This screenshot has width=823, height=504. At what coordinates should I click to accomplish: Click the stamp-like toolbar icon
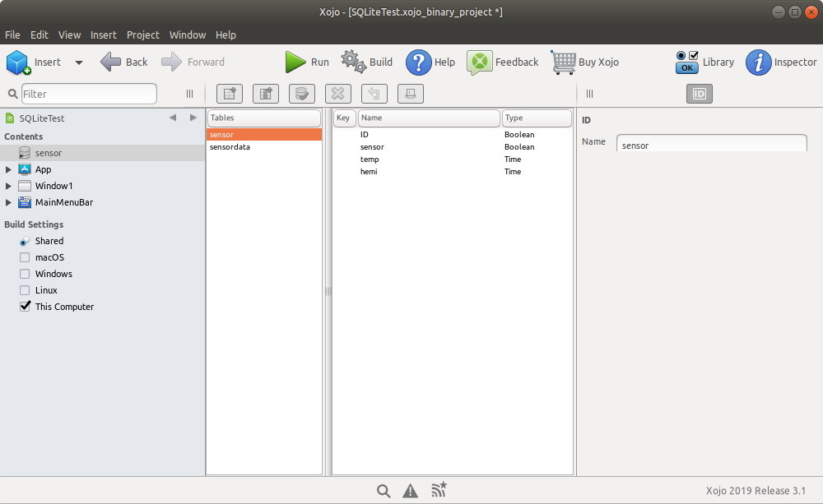[x=411, y=94]
